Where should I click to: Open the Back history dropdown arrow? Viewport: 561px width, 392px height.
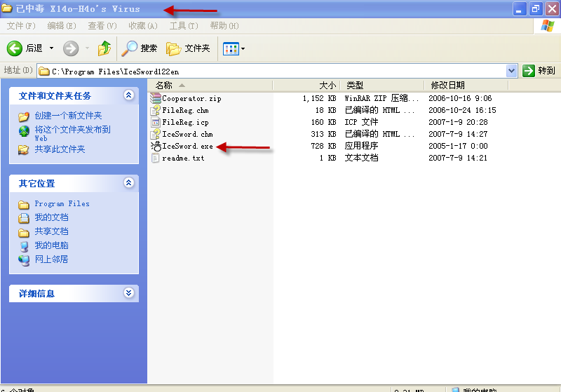[51, 48]
